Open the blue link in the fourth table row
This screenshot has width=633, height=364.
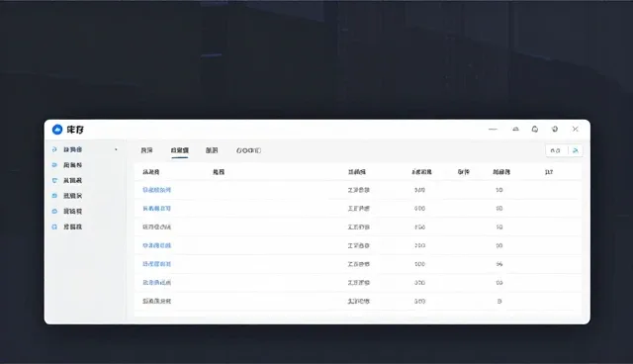pos(156,245)
